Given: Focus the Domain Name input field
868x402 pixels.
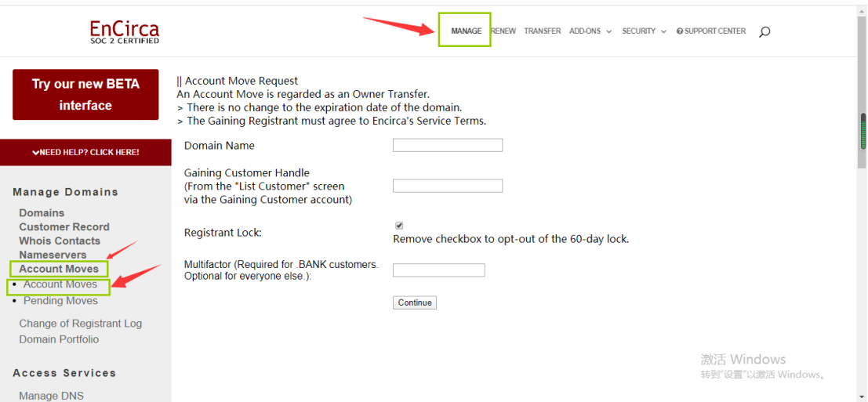Looking at the screenshot, I should (x=447, y=145).
